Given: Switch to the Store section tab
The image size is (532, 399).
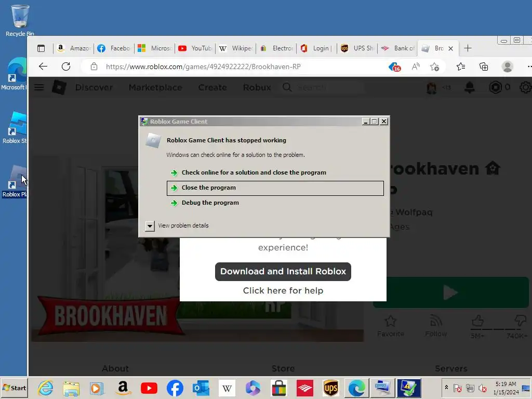Looking at the screenshot, I should point(283,368).
